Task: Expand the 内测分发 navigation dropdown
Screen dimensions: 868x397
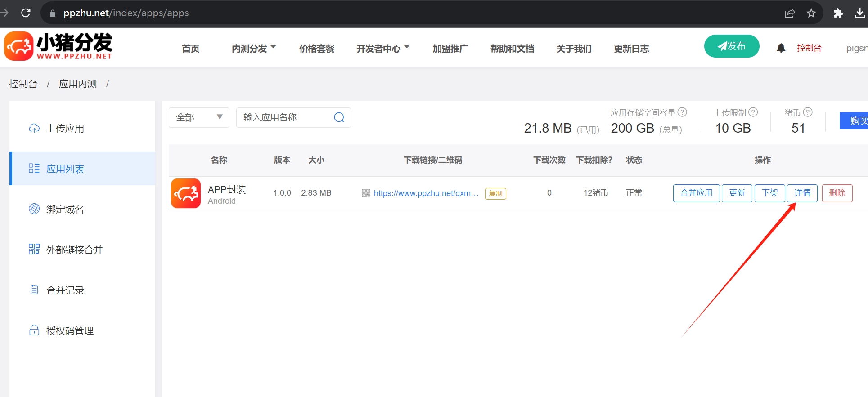Action: (254, 49)
